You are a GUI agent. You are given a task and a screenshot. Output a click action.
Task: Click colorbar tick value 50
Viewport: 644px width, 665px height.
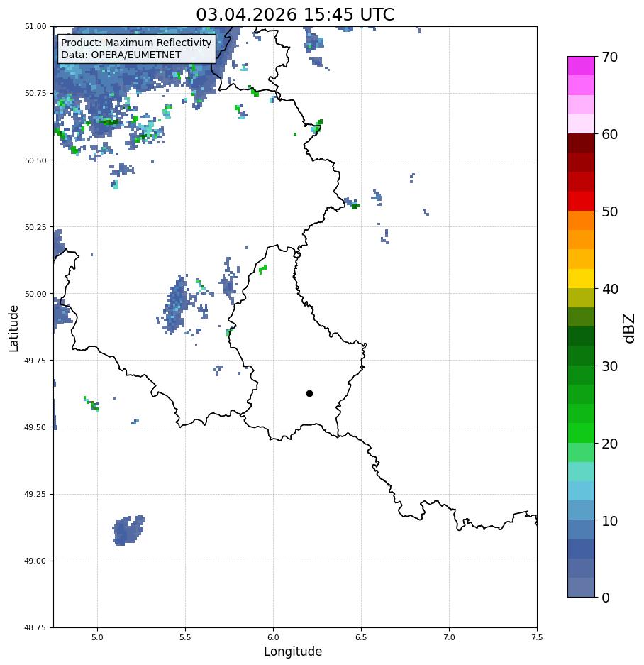pyautogui.click(x=609, y=211)
